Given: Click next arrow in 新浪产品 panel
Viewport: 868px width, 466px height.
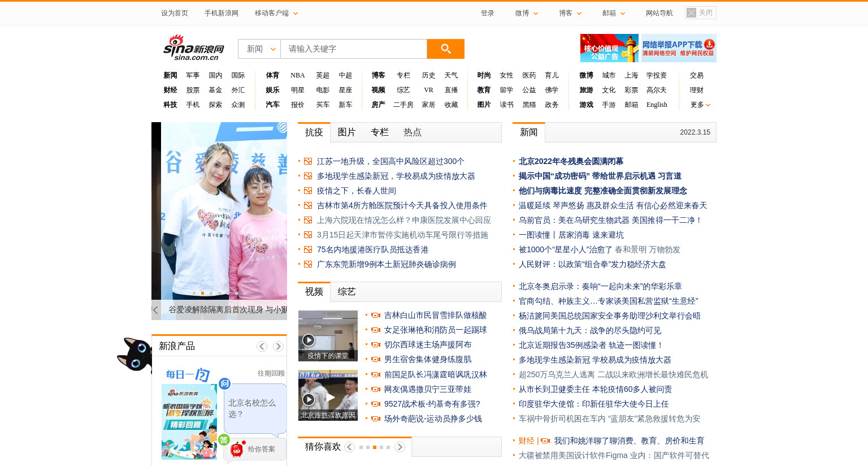Looking at the screenshot, I should pos(278,346).
